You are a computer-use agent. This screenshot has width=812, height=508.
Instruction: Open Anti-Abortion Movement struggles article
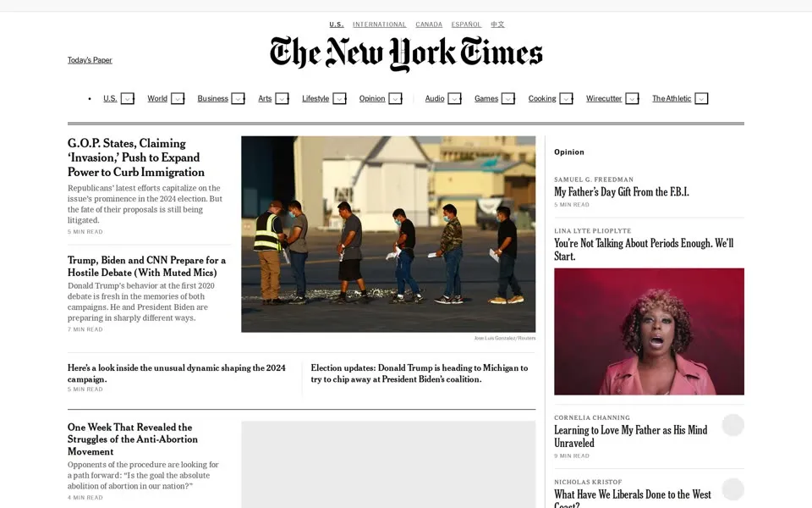click(133, 439)
